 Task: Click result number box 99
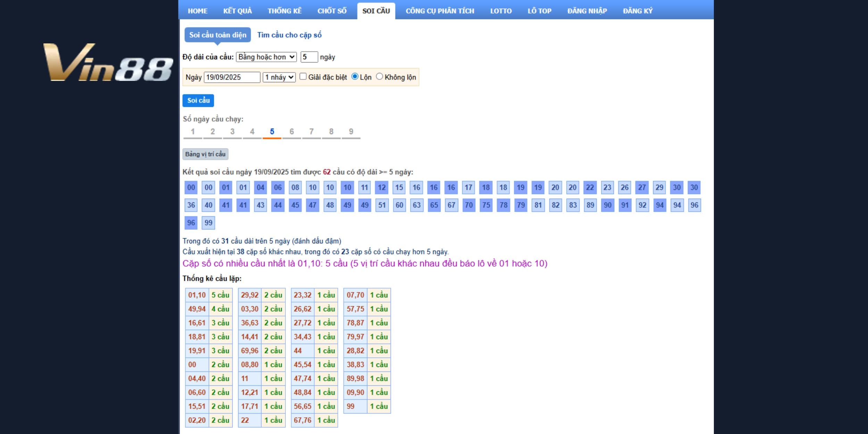(208, 223)
